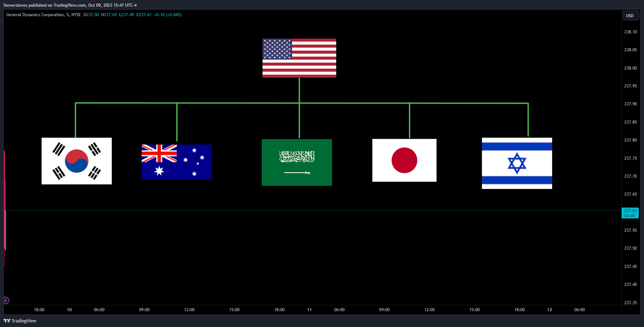
Task: Click the high value H237.69
Action: tap(109, 15)
